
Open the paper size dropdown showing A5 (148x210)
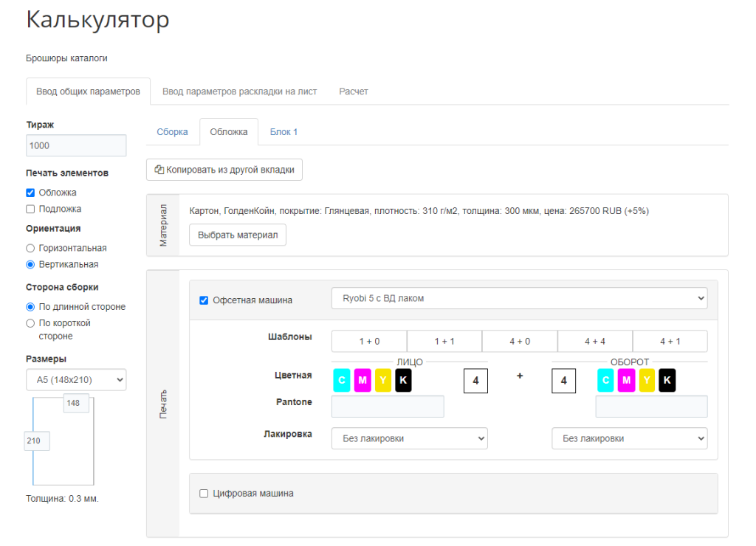(76, 379)
